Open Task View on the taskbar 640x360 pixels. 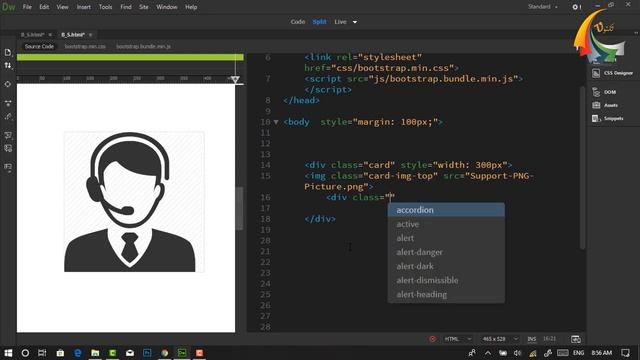[42, 353]
